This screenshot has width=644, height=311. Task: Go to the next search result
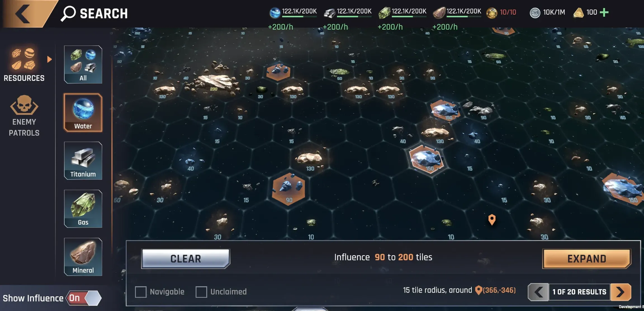click(x=621, y=292)
